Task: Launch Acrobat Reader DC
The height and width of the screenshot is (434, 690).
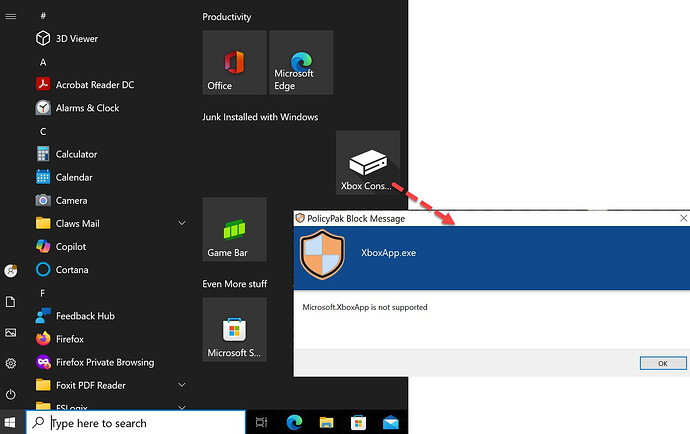Action: (x=94, y=85)
